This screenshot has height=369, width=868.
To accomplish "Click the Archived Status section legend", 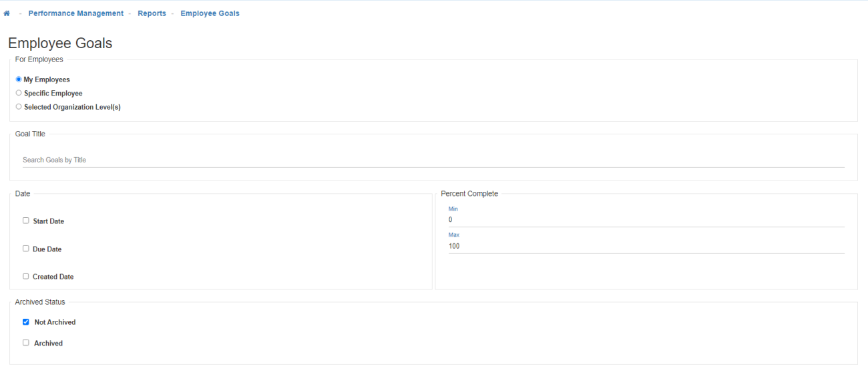I will 40,302.
